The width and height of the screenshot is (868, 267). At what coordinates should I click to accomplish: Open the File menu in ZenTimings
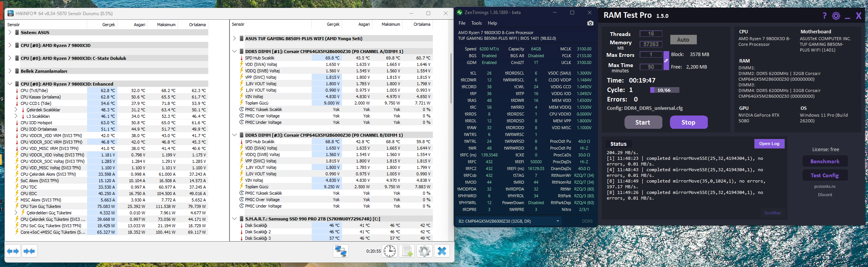(x=462, y=23)
